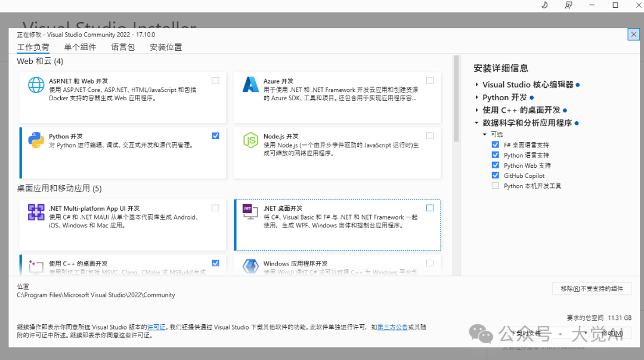Click the Web 和云 (4) section heading
Screen dimensions: 644x360
[40, 61]
